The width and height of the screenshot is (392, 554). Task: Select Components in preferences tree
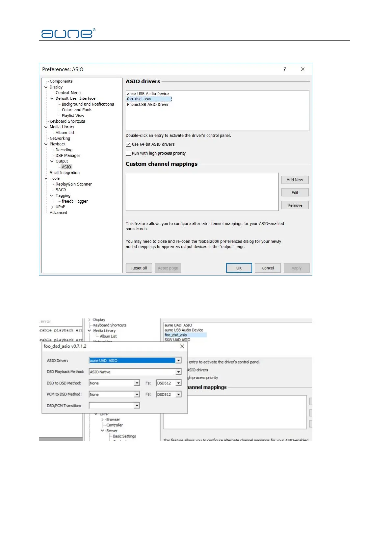[x=61, y=81]
